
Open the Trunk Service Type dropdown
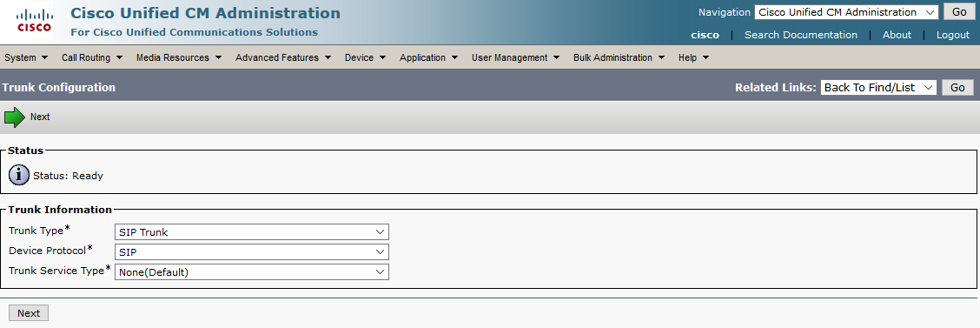(x=251, y=272)
